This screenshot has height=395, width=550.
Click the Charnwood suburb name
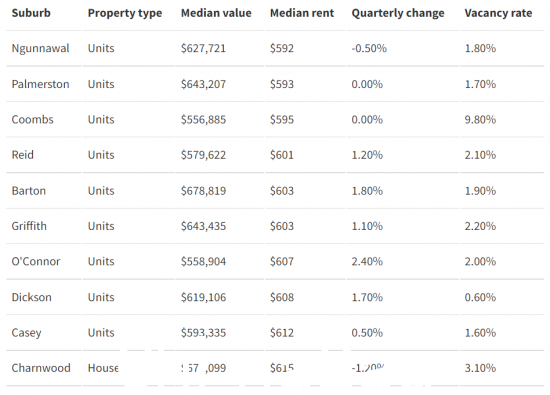(41, 368)
